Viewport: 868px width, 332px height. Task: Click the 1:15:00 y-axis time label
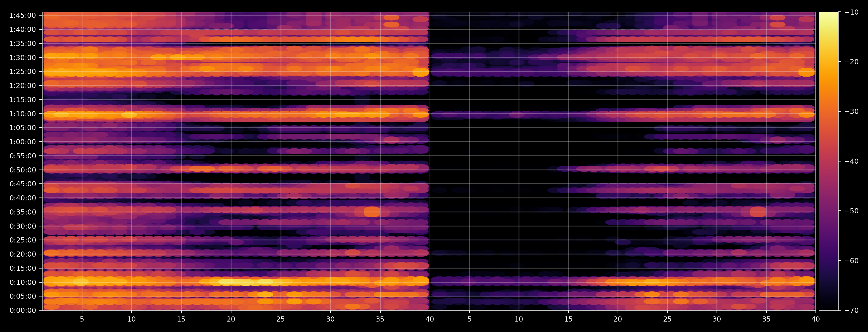(23, 100)
